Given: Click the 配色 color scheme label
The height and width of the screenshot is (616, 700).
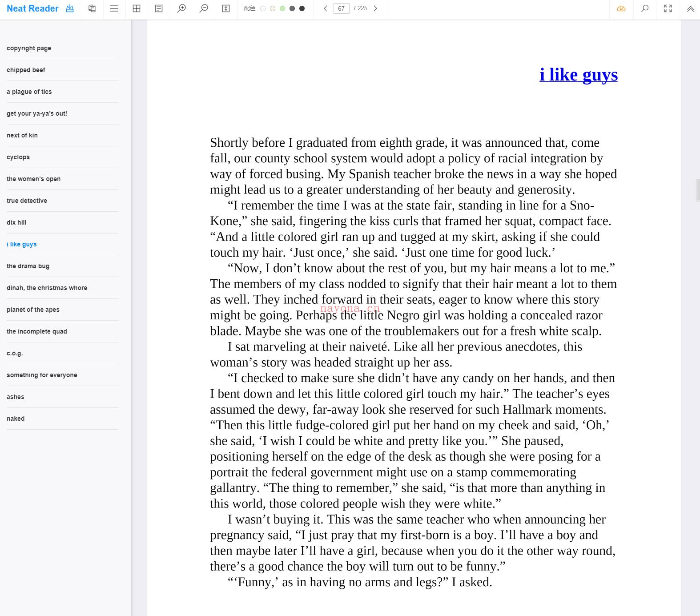Looking at the screenshot, I should (x=249, y=8).
